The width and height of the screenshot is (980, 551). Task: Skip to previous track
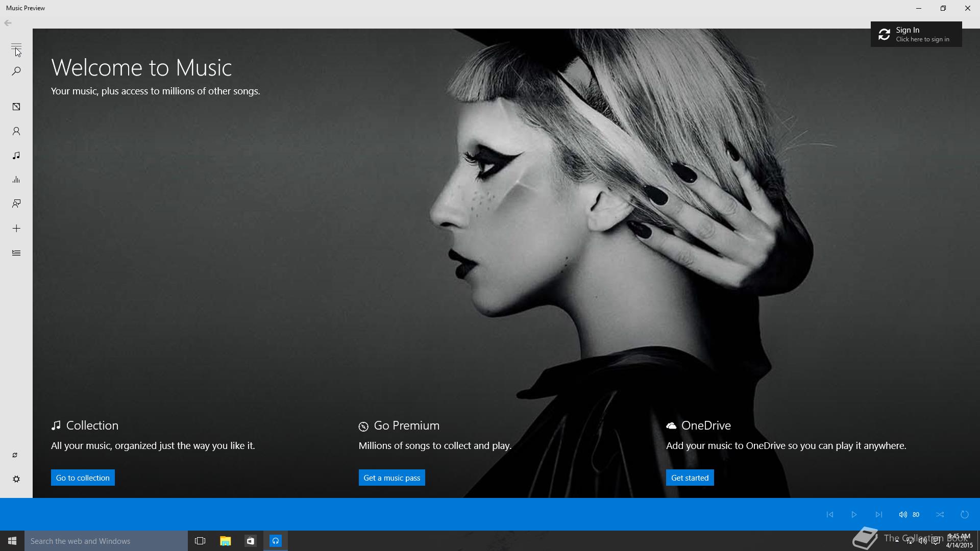pos(830,514)
